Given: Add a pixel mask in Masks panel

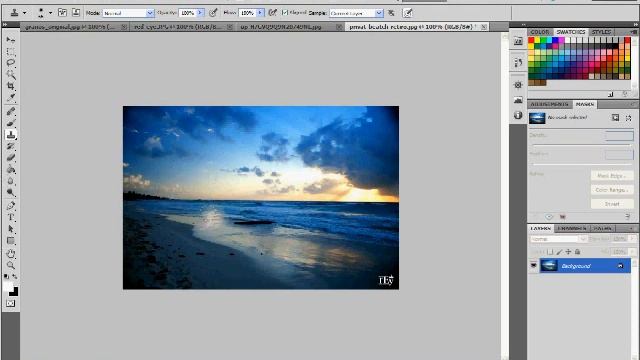Looking at the screenshot, I should 616,118.
